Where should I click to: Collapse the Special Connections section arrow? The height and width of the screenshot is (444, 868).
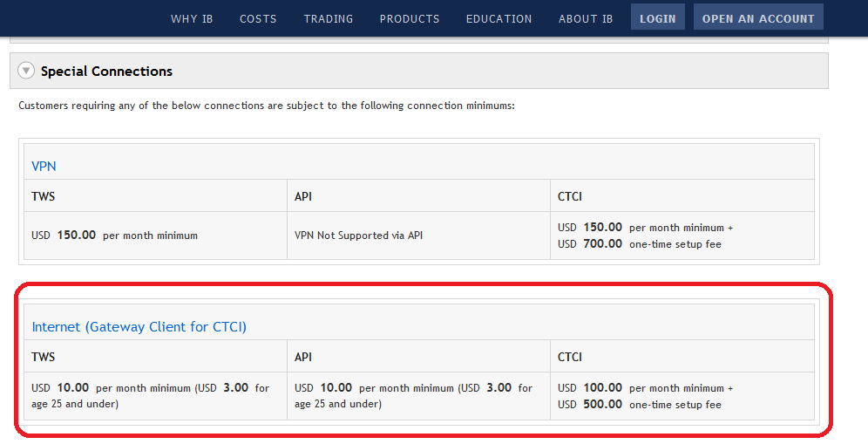pos(26,71)
